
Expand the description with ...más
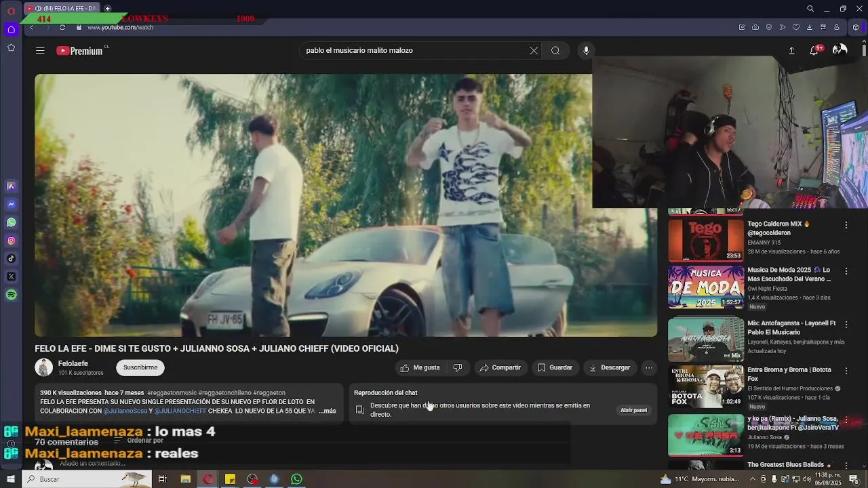[327, 411]
